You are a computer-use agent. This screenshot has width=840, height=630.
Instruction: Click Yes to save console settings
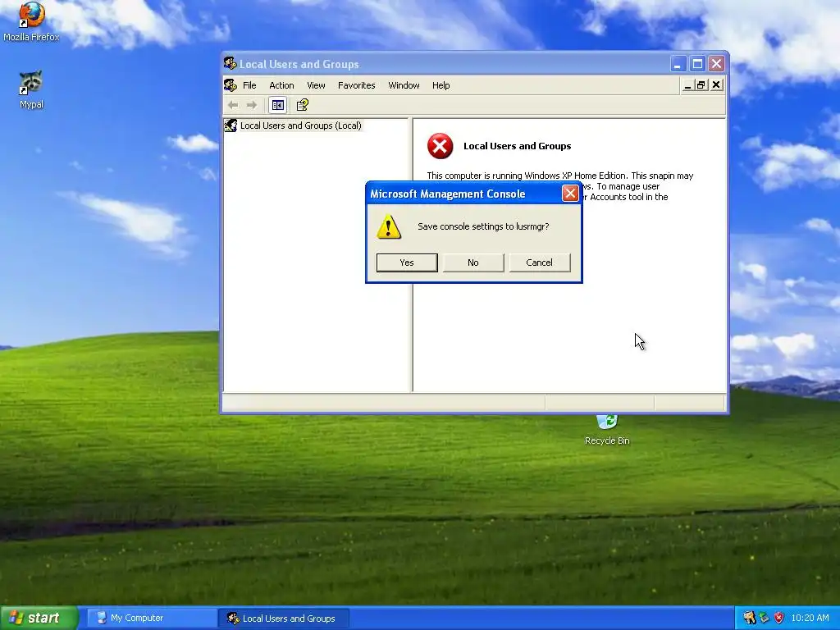407,262
